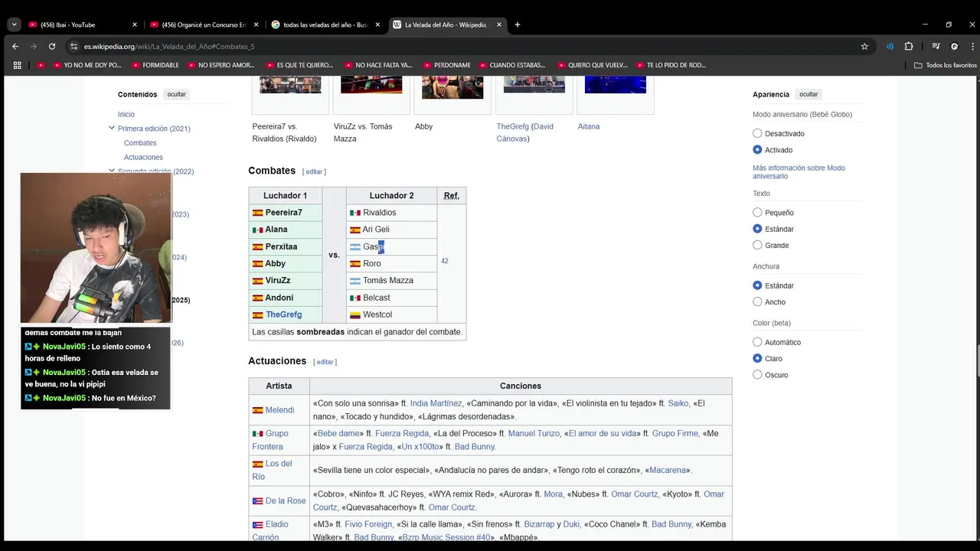
Task: Select Activado for Modo aniversario
Action: pos(757,150)
